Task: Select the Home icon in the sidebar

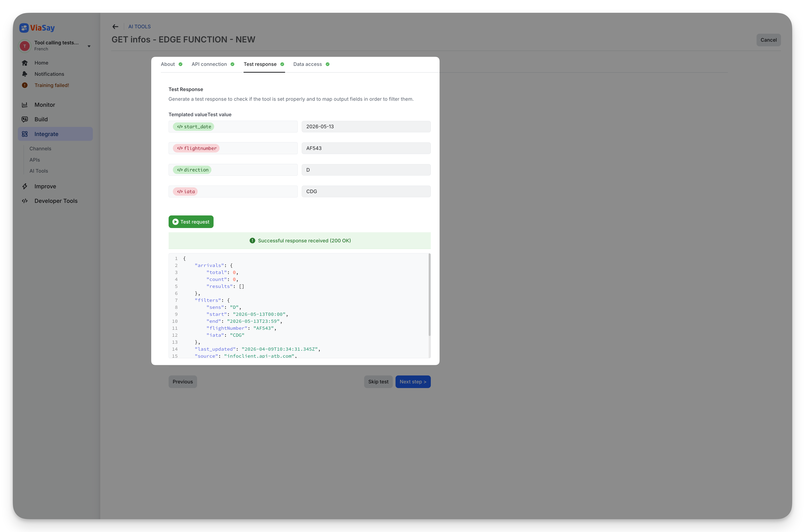Action: (25, 62)
